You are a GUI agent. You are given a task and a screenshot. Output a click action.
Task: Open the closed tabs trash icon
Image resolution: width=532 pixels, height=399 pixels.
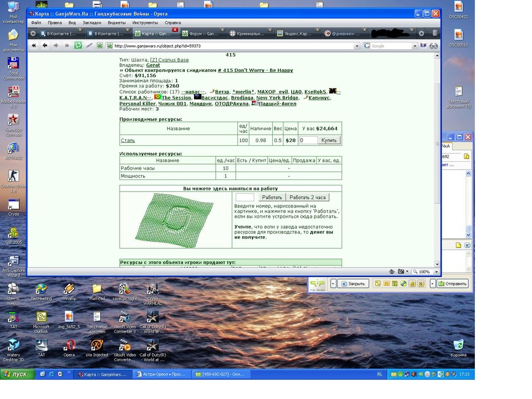click(x=435, y=33)
